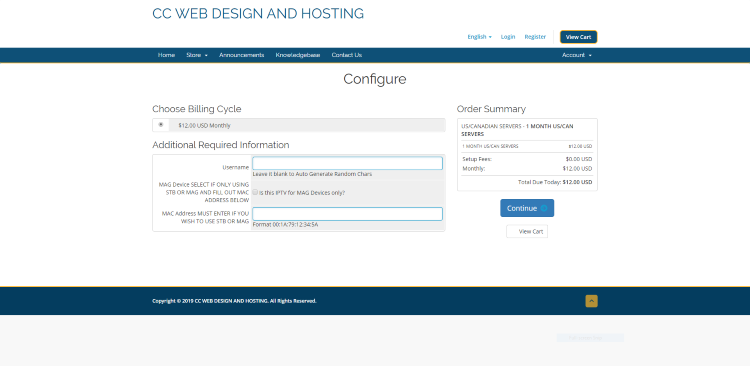Click the CC WEB DESIGN AND HOSTING title
This screenshot has width=750, height=366.
click(258, 13)
